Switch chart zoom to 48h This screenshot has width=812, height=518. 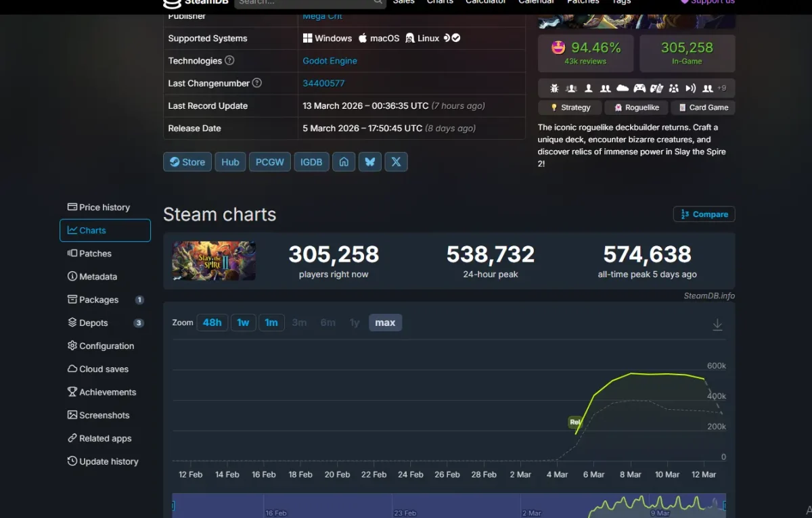(x=212, y=323)
